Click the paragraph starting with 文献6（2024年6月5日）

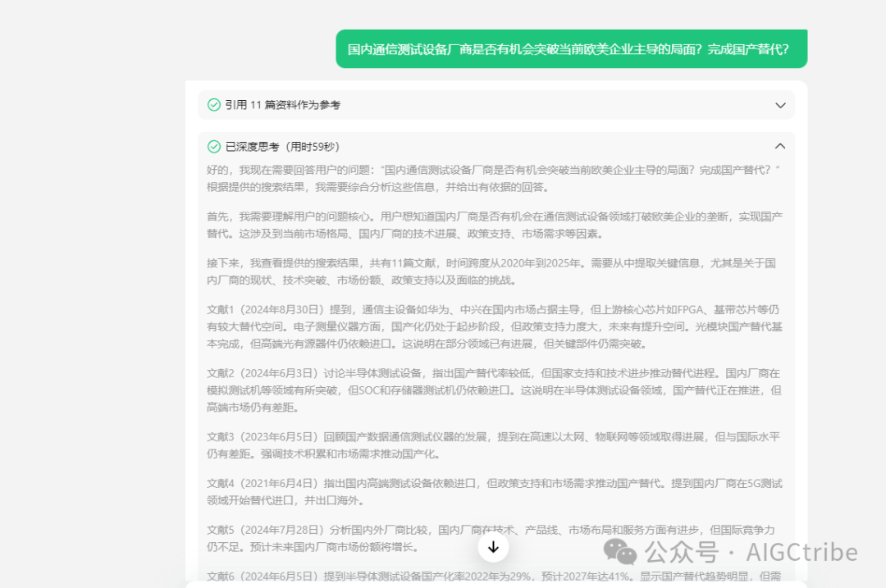coord(494,577)
